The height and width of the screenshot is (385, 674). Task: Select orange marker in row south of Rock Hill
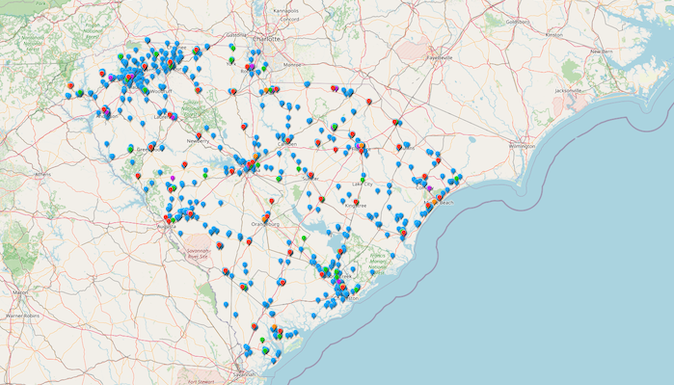[x=266, y=90]
